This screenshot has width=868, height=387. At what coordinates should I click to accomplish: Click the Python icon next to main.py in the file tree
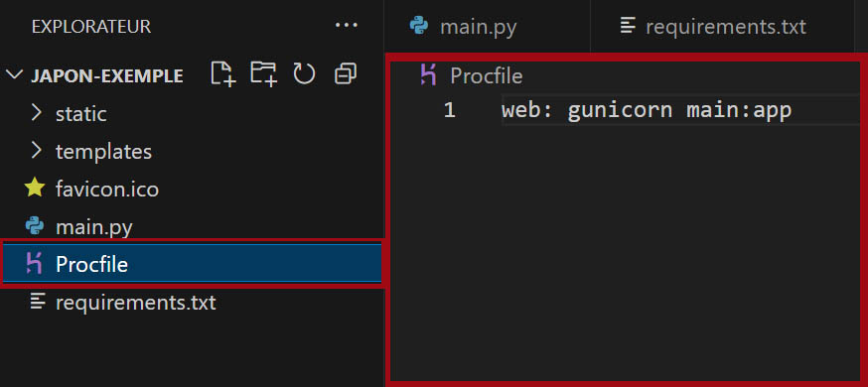pyautogui.click(x=35, y=226)
